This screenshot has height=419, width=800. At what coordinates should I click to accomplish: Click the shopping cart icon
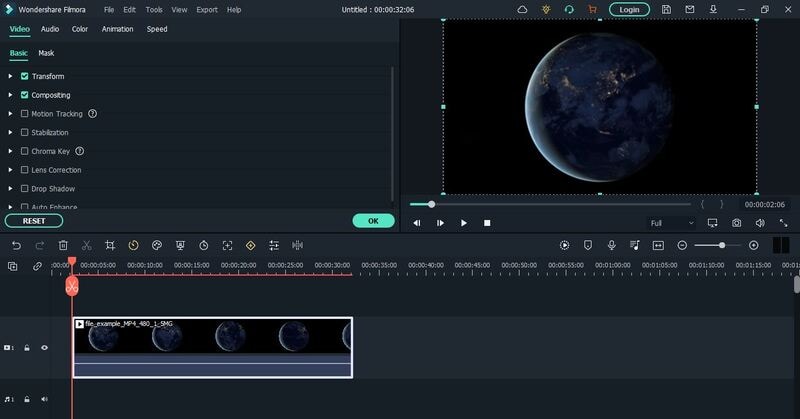(x=592, y=9)
